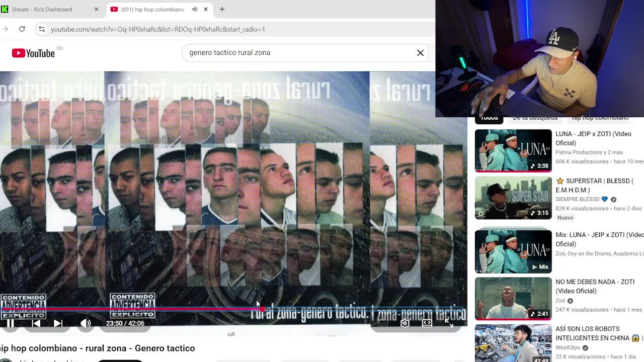Visit the SIEMPRE BLESSD channel
The height and width of the screenshot is (362, 644).
tap(577, 199)
